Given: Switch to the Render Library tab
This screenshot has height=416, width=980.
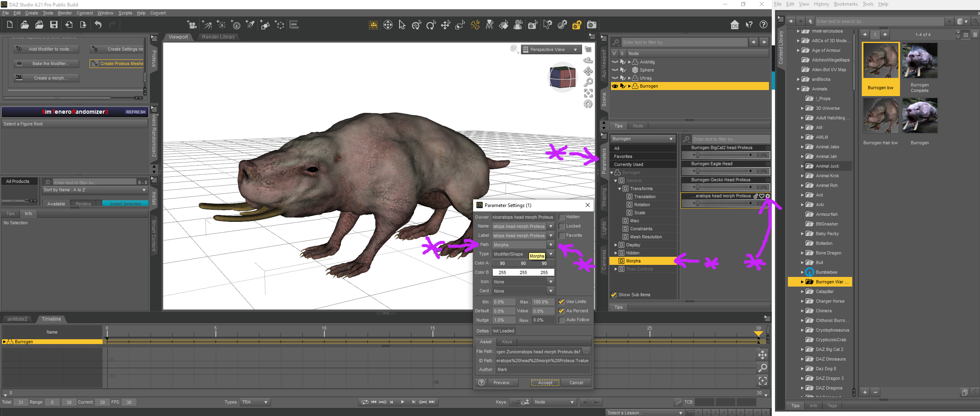Looking at the screenshot, I should [218, 37].
